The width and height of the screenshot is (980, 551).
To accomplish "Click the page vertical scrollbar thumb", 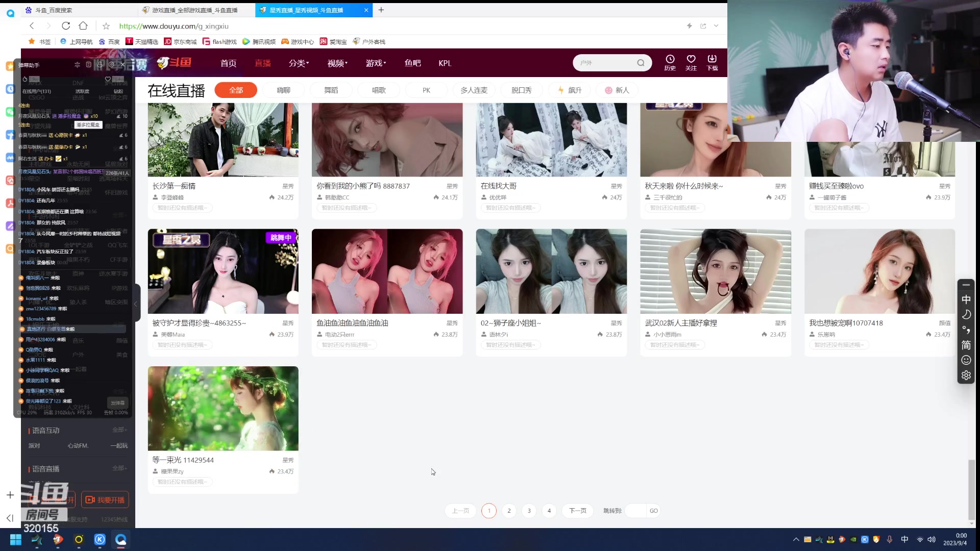I will (971, 490).
